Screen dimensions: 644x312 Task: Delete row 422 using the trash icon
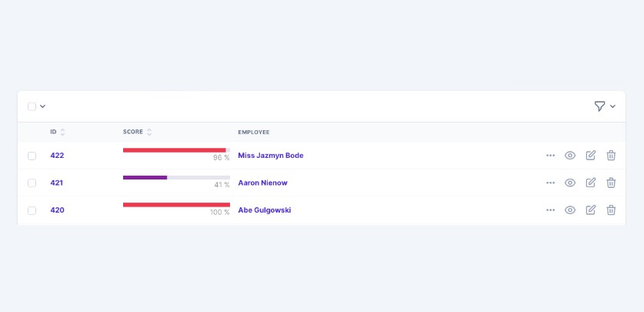(x=611, y=156)
